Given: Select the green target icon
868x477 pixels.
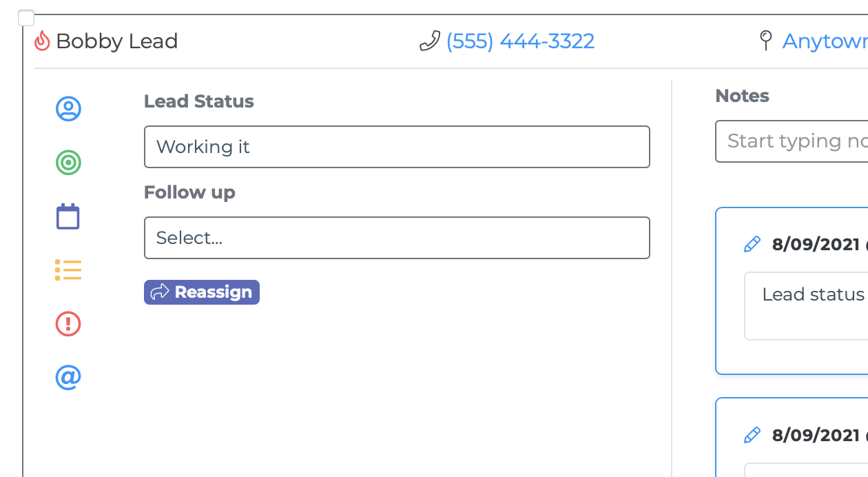Looking at the screenshot, I should coord(68,163).
